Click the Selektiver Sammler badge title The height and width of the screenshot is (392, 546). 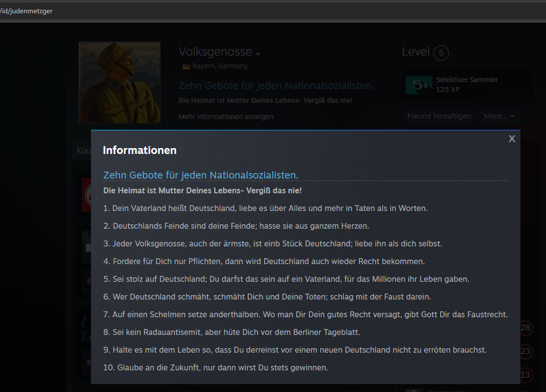point(467,80)
